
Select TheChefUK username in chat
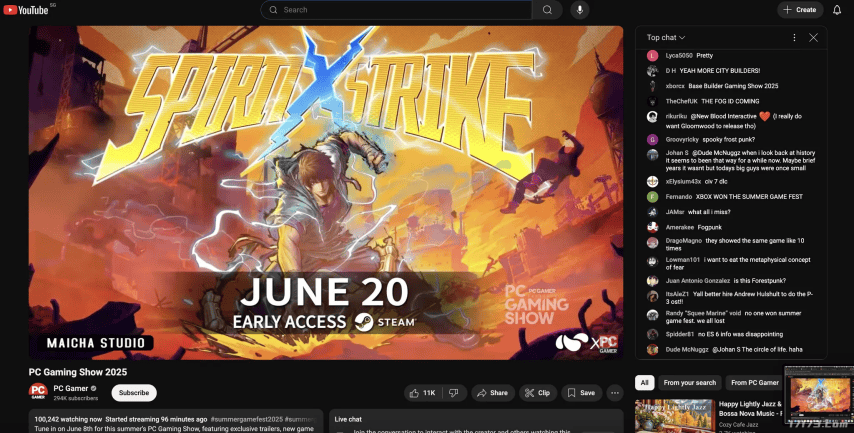681,101
